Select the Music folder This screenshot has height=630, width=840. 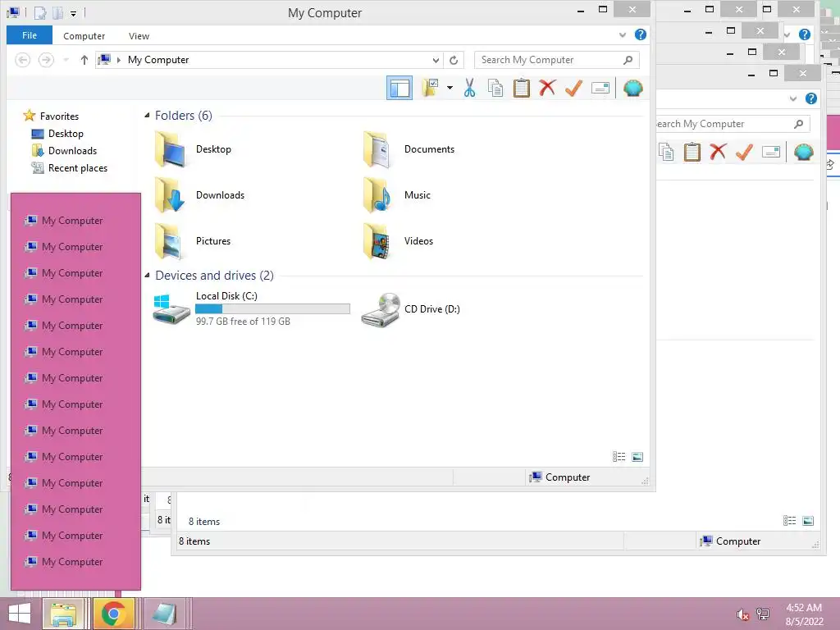coord(396,195)
